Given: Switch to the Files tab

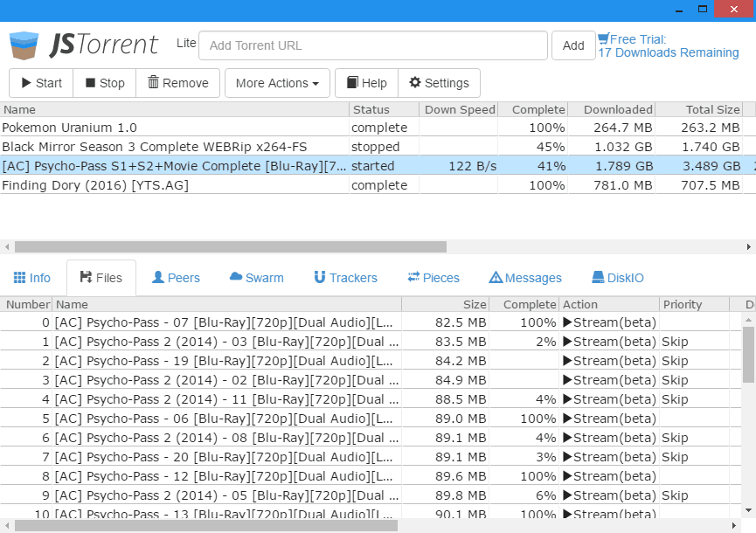Looking at the screenshot, I should pyautogui.click(x=101, y=278).
